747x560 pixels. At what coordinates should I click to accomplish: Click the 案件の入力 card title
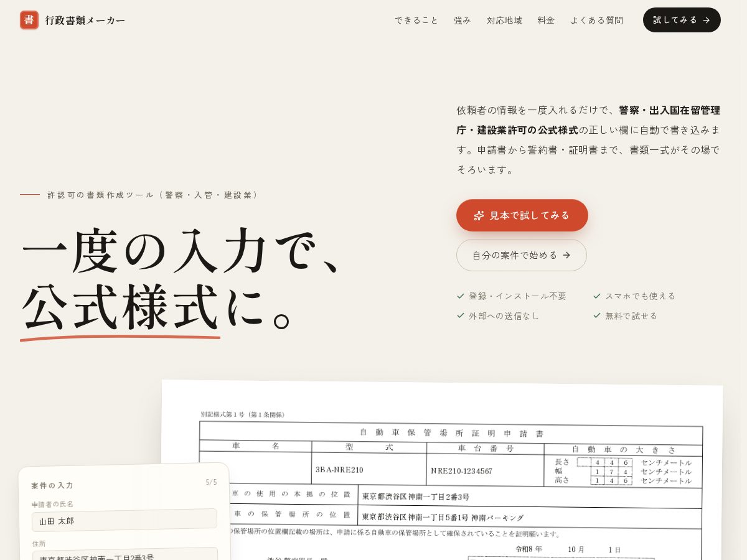coord(52,485)
